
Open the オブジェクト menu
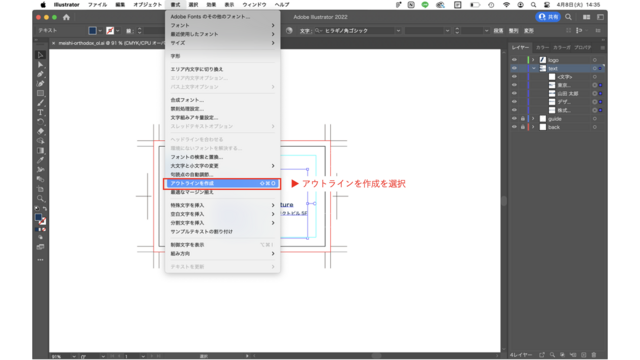(x=147, y=5)
